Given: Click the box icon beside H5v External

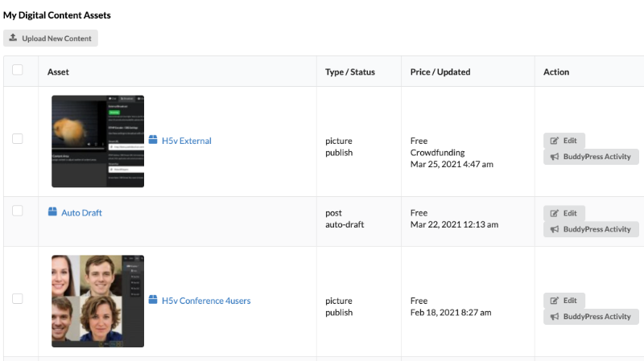Looking at the screenshot, I should [153, 140].
